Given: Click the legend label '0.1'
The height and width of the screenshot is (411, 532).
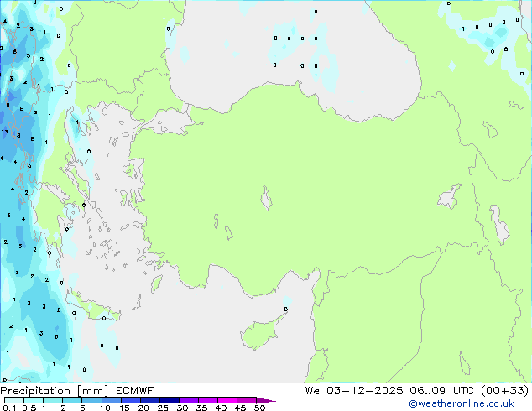Looking at the screenshot, I should (x=9, y=408).
